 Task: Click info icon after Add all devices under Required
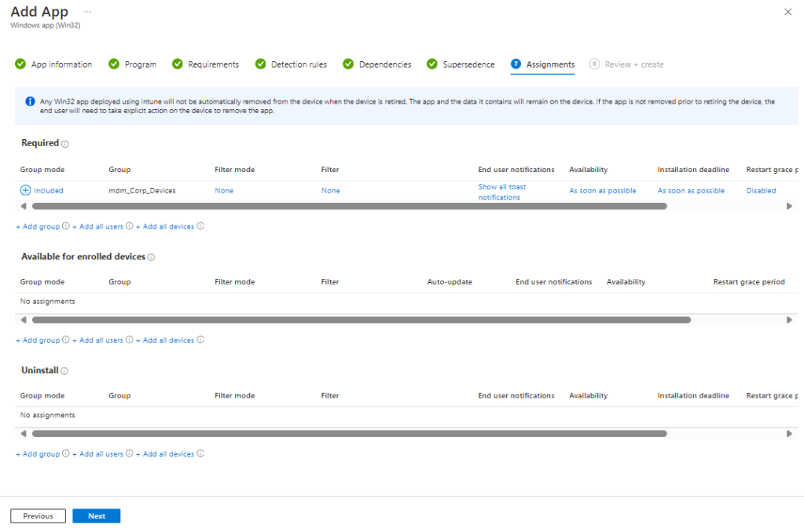(x=200, y=226)
